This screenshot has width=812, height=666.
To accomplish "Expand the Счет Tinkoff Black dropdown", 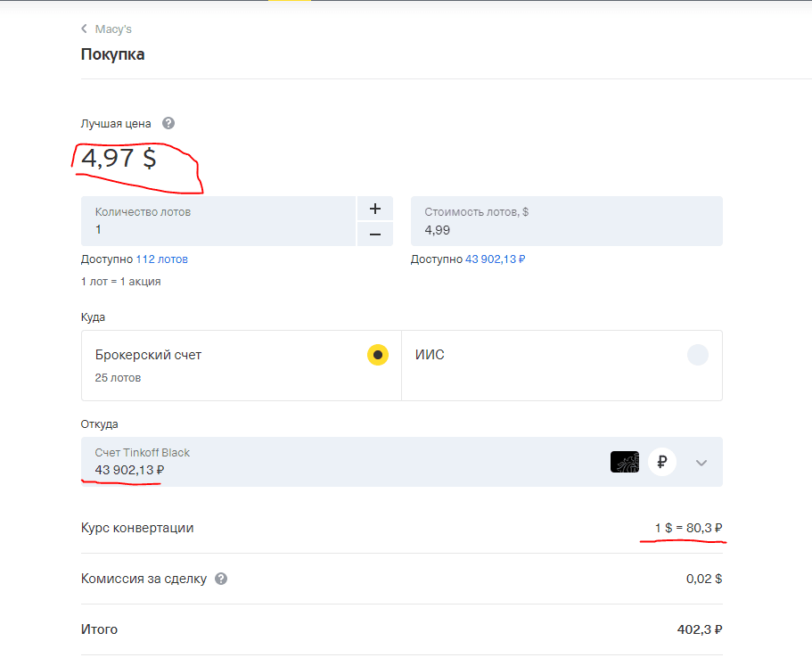I will 701,462.
